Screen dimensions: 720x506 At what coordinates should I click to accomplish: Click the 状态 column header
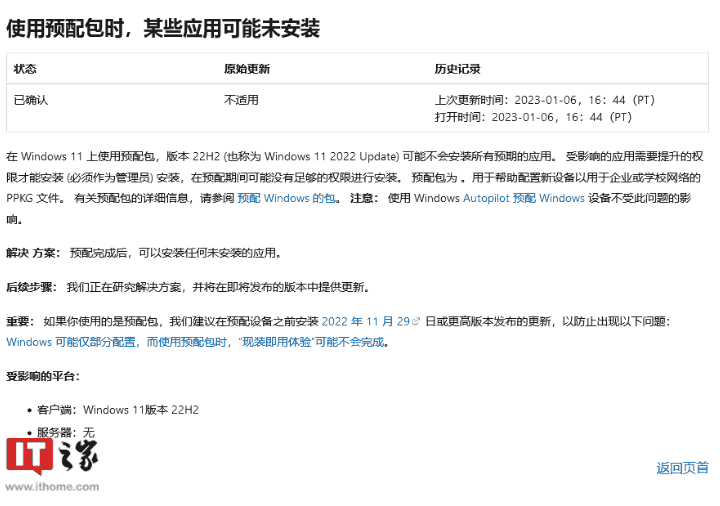(25, 69)
